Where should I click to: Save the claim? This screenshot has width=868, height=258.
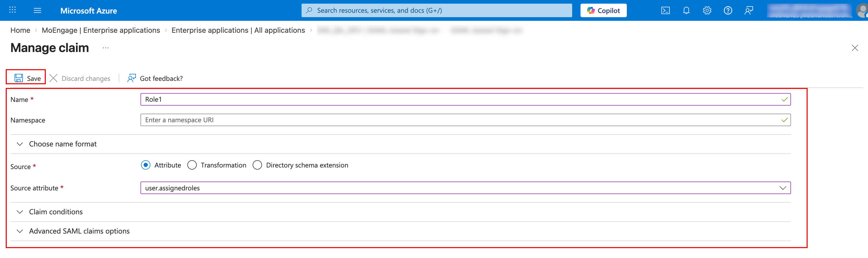(x=27, y=79)
